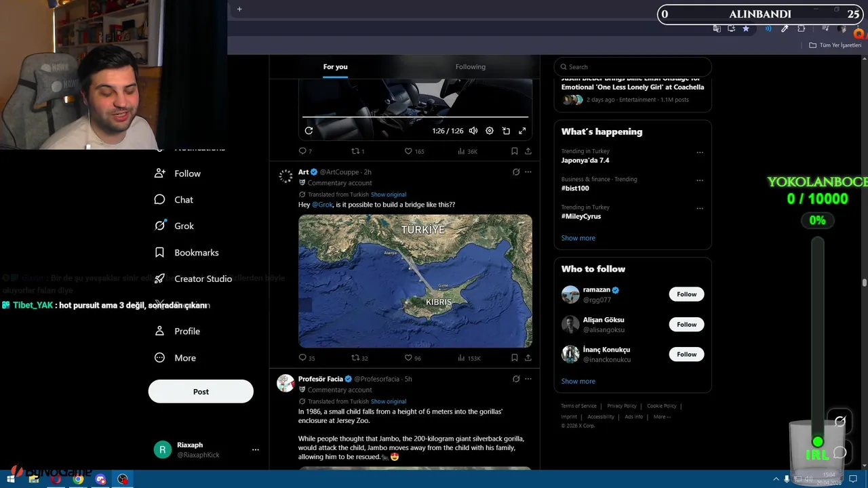868x488 pixels.
Task: View analytics of the post with 36K views
Action: [x=467, y=151]
